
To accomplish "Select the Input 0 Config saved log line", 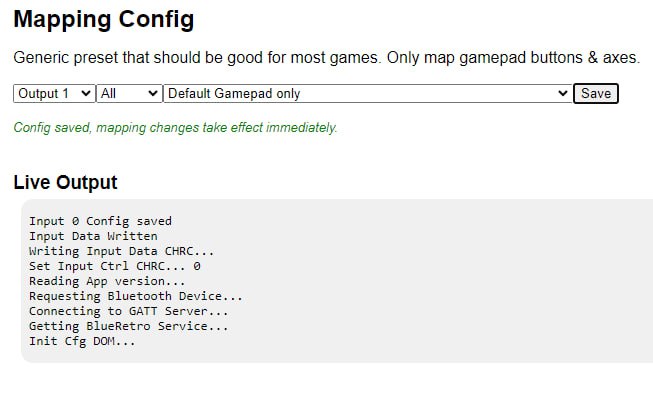I will [x=100, y=221].
